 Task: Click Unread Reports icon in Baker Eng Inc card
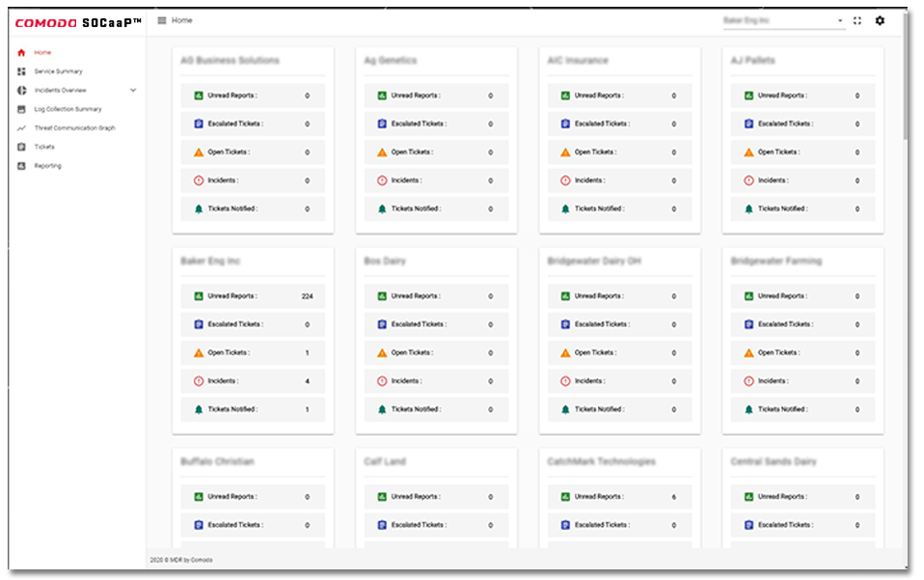pyautogui.click(x=199, y=296)
